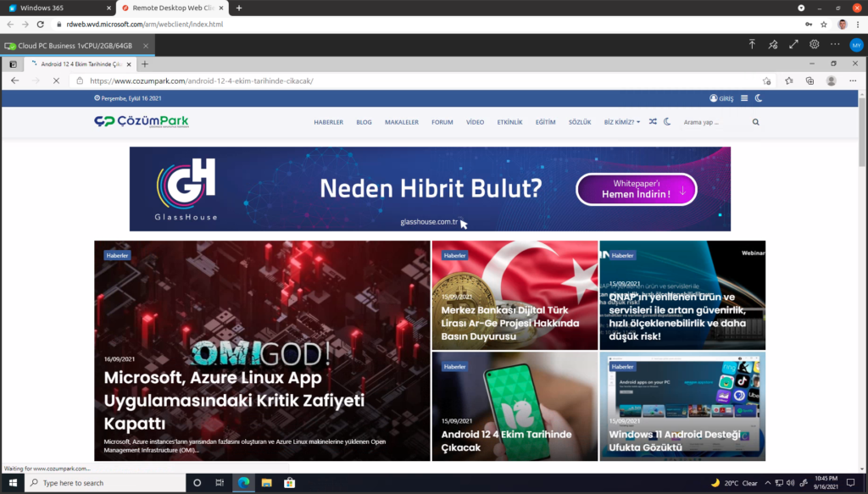
Task: Open the Microsoft Azure Linux App article
Action: (x=234, y=400)
